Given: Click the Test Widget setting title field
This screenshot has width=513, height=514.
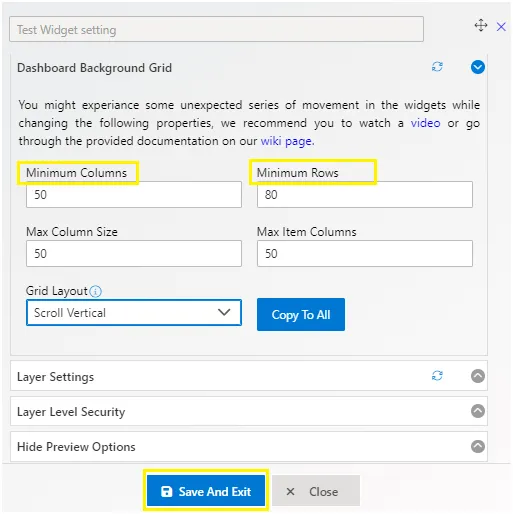Looking at the screenshot, I should click(216, 29).
